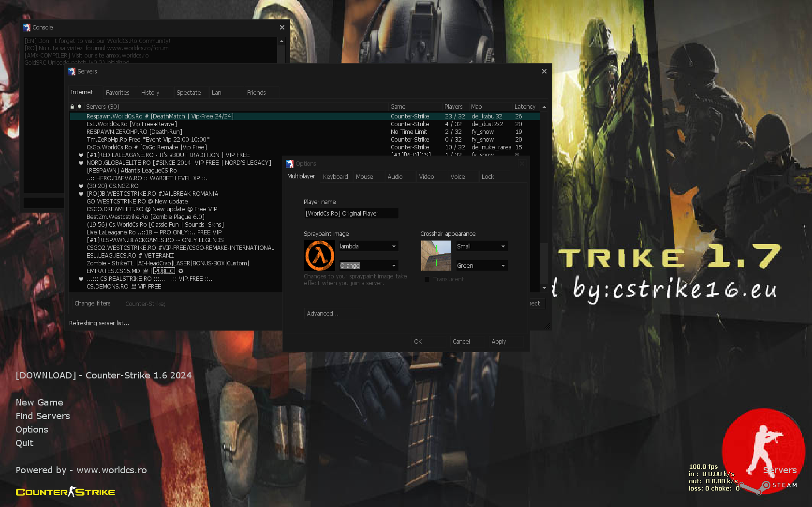The width and height of the screenshot is (812, 507).
Task: Close the Servers window
Action: coord(544,72)
